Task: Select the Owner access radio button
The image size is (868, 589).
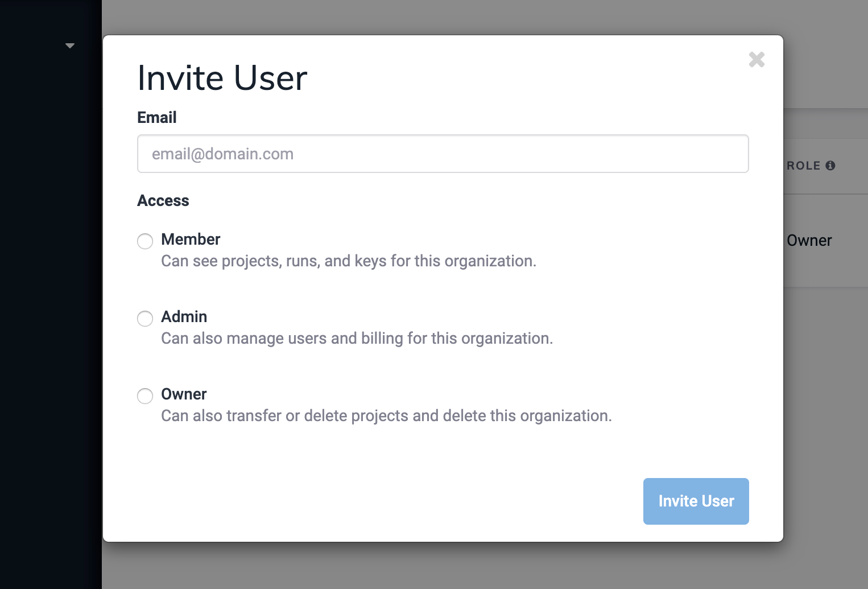Action: tap(145, 396)
